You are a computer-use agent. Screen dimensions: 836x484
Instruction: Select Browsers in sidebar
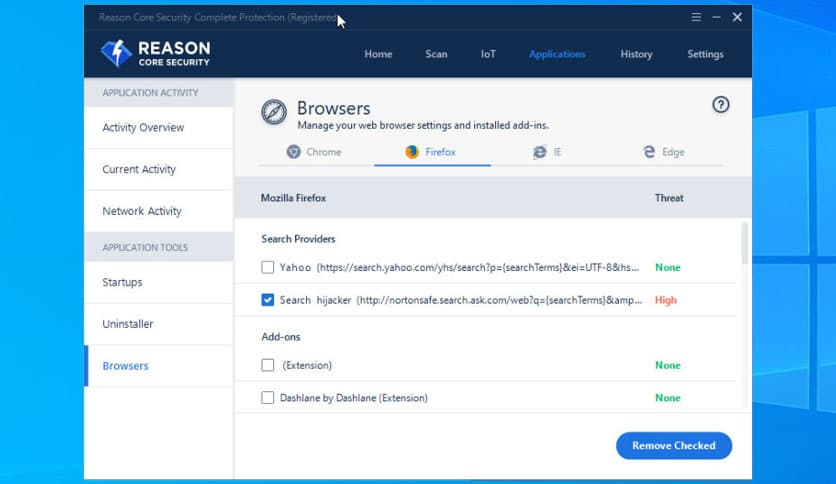coord(159,366)
